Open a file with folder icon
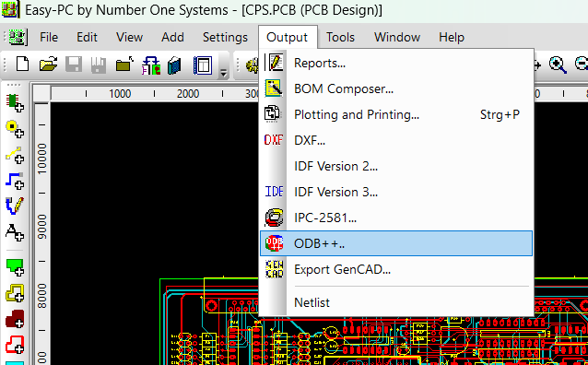Image resolution: width=588 pixels, height=365 pixels. (48, 65)
